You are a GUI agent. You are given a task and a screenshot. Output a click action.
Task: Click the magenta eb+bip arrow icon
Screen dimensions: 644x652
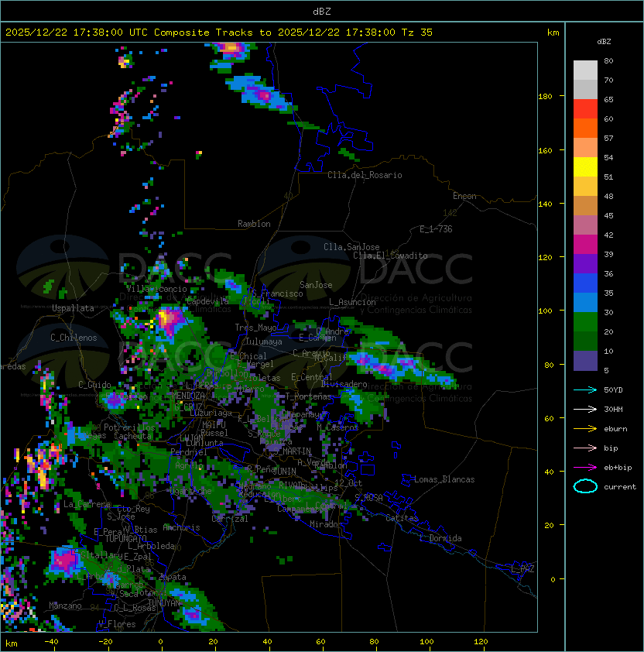pos(585,468)
